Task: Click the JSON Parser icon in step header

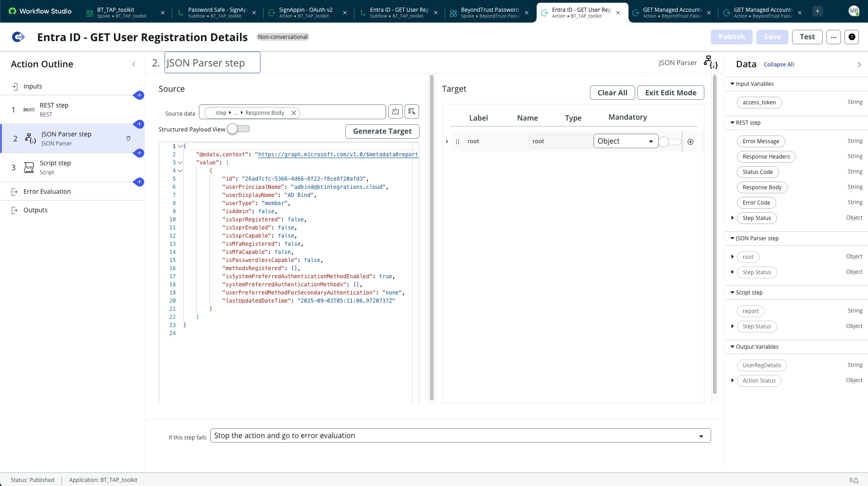Action: (711, 62)
